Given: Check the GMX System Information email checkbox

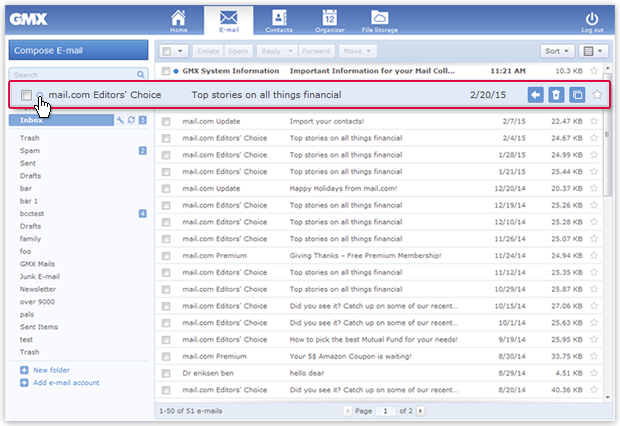Looking at the screenshot, I should pyautogui.click(x=166, y=71).
